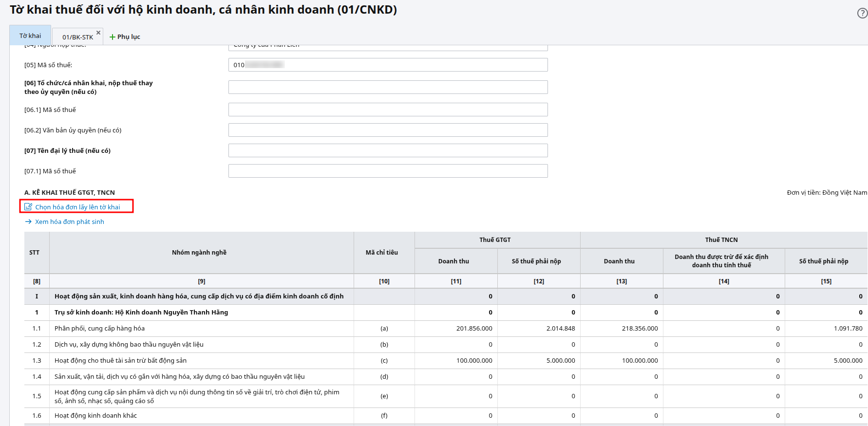Open the 01/BK-STK tab
Viewport: 868px width, 426px height.
[x=77, y=37]
